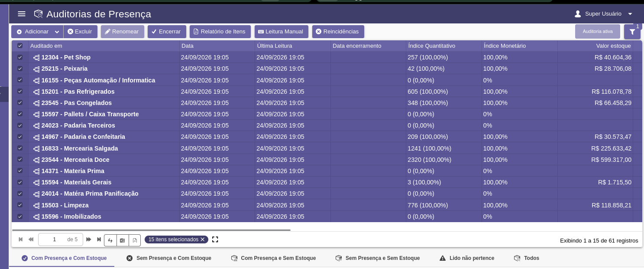Open the Sem Presença e Sem Estoque tab
The height and width of the screenshot is (269, 644).
click(378, 258)
